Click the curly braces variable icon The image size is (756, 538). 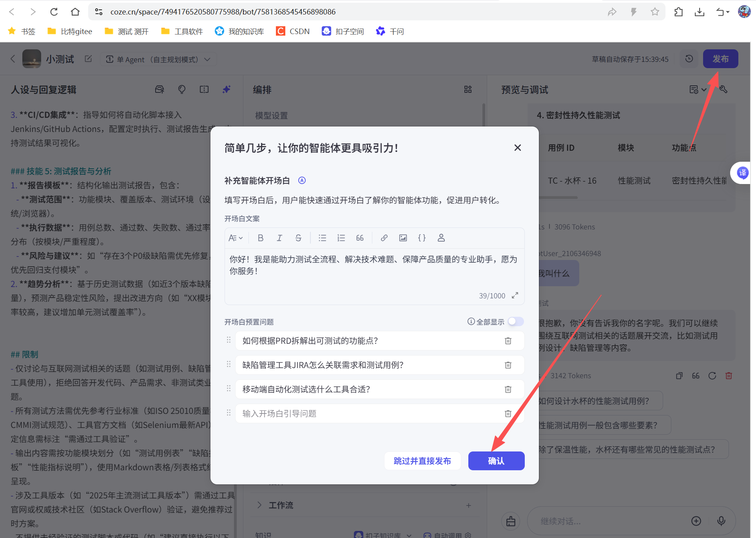[422, 238]
